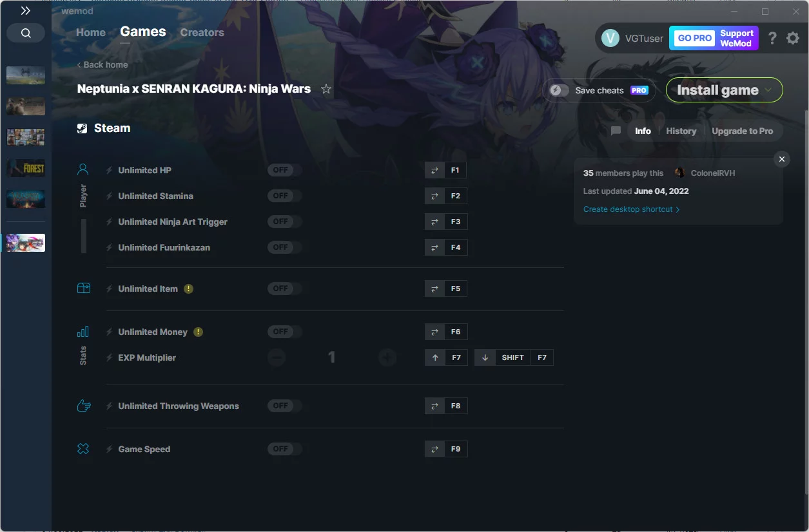Toggle Unlimited Money cheat
Viewport: 809px width, 532px height.
coord(284,332)
